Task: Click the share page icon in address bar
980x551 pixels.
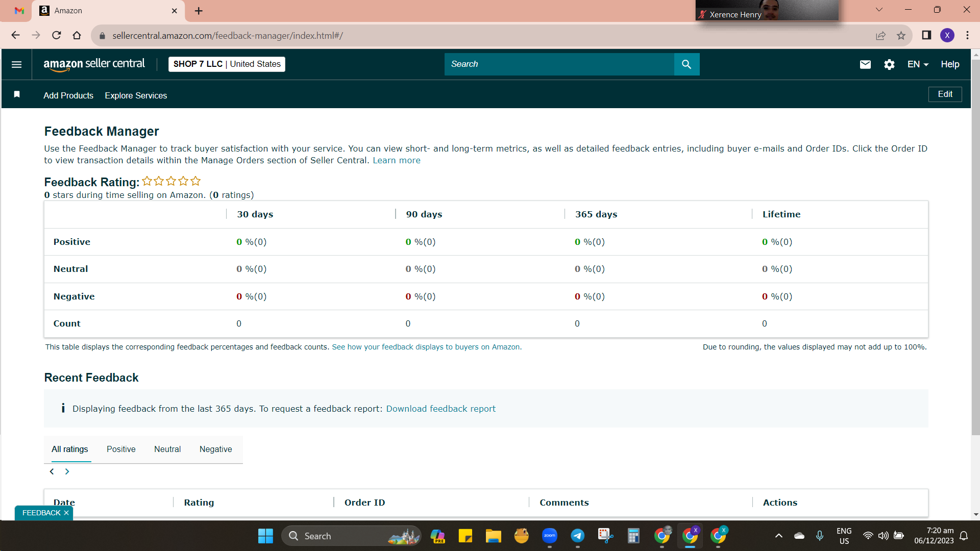Action: tap(880, 35)
